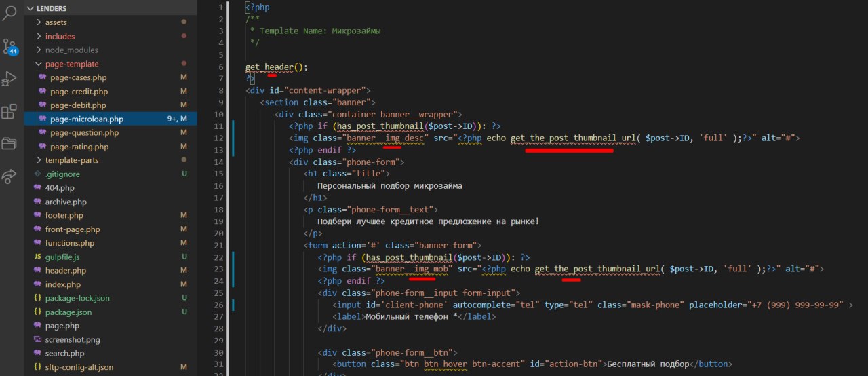Click the section class="banner" tag
This screenshot has height=376, width=868.
[x=318, y=102]
